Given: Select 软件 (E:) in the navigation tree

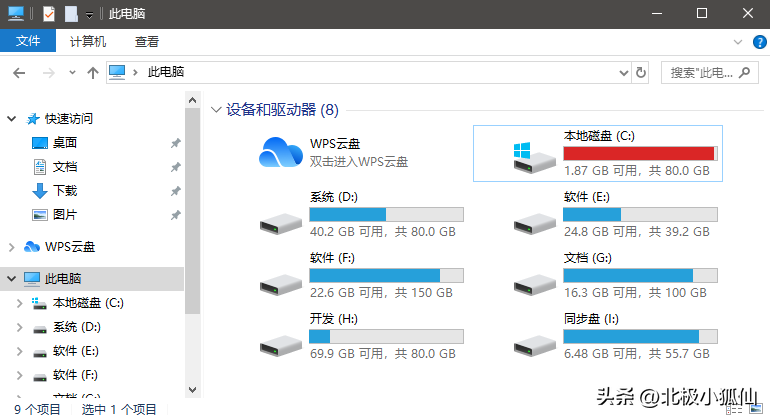Looking at the screenshot, I should (76, 351).
